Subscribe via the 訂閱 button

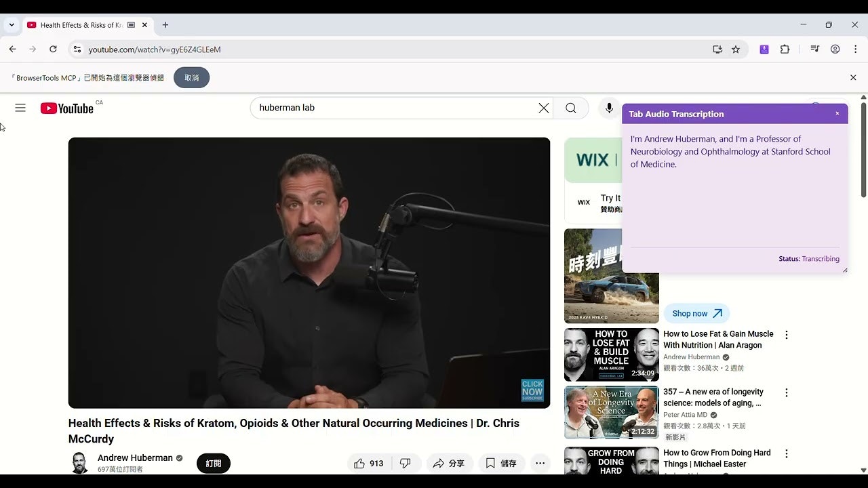214,463
